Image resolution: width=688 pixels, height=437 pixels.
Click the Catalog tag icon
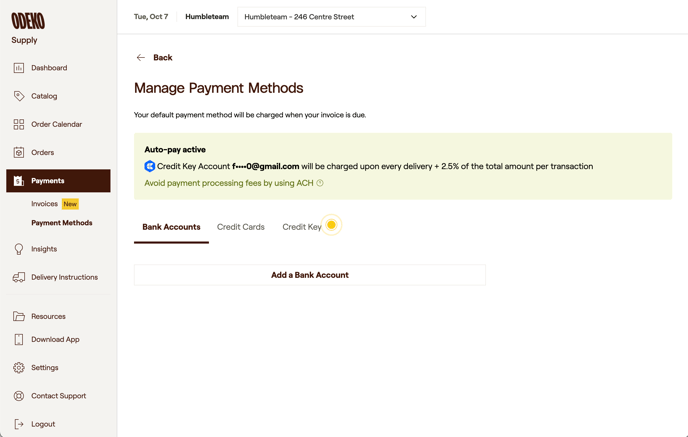pyautogui.click(x=19, y=96)
